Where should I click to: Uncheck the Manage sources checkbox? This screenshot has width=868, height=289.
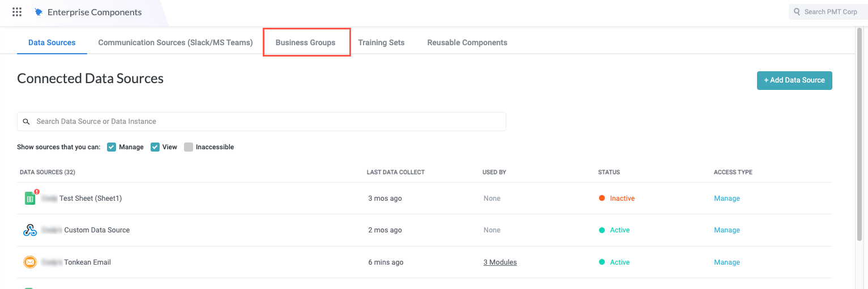pos(112,147)
